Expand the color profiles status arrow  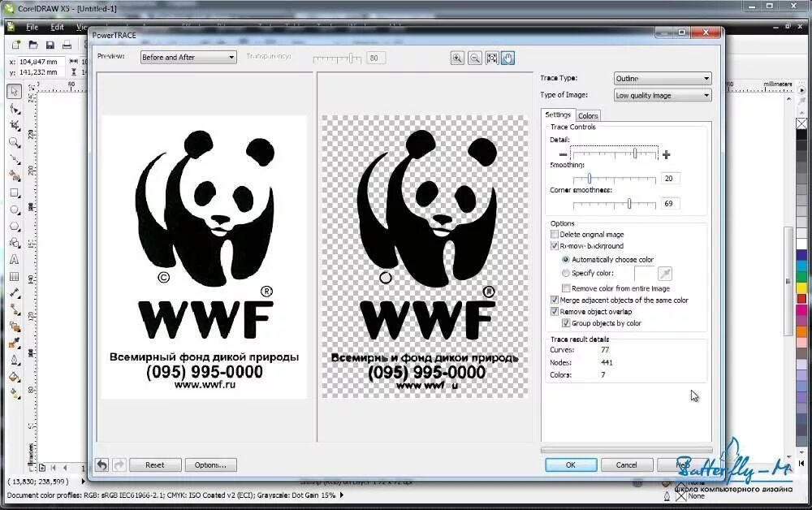click(x=341, y=495)
